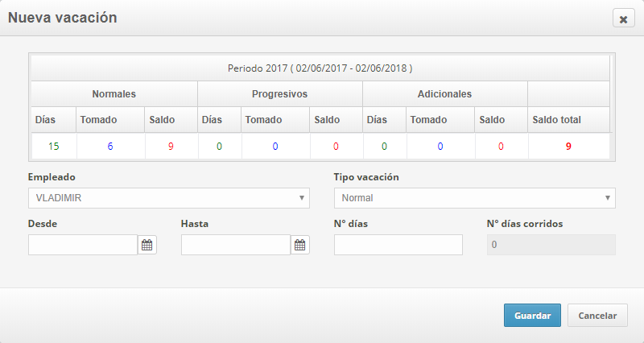Image resolution: width=644 pixels, height=343 pixels.
Task: Expand the Empleado dropdown showing VLADIMIR
Action: (169, 198)
